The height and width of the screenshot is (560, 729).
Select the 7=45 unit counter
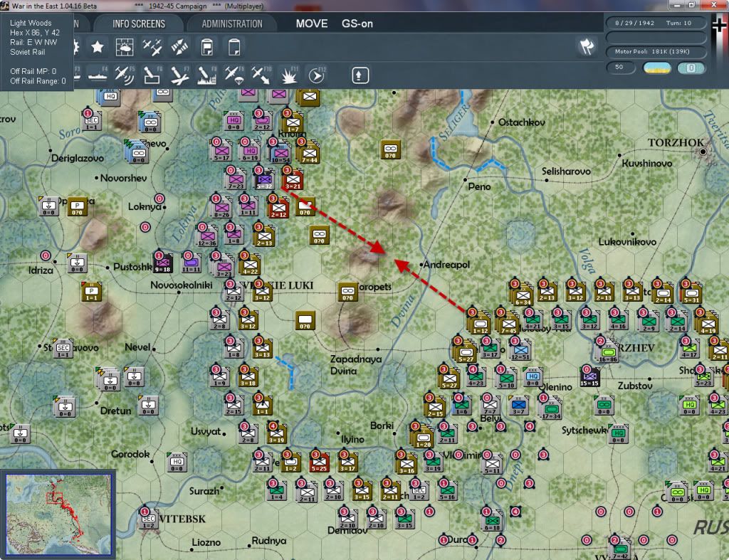point(508,324)
